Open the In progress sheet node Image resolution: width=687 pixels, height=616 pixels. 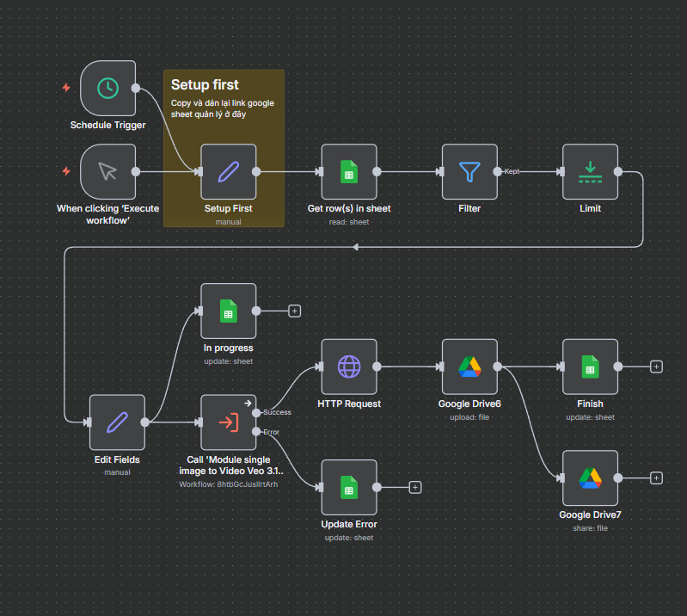(x=229, y=311)
